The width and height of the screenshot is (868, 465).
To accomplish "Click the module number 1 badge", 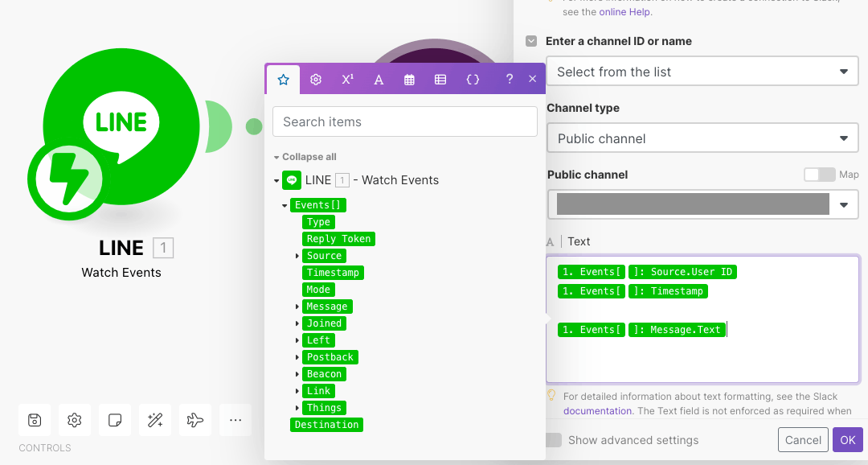I will (162, 248).
